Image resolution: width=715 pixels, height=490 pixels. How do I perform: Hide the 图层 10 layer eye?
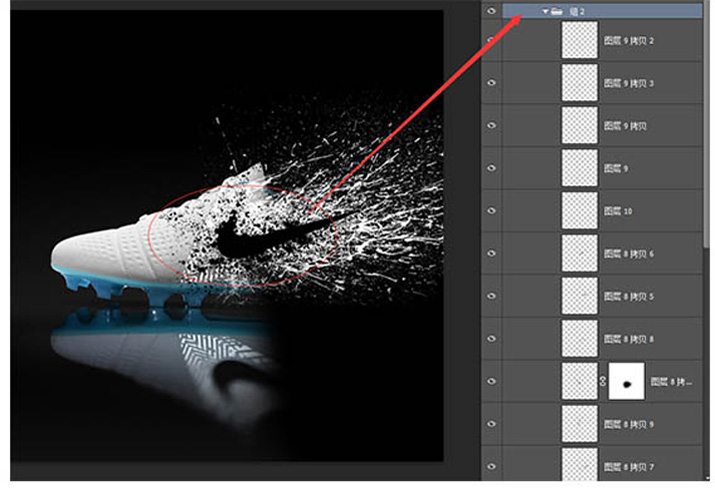491,211
